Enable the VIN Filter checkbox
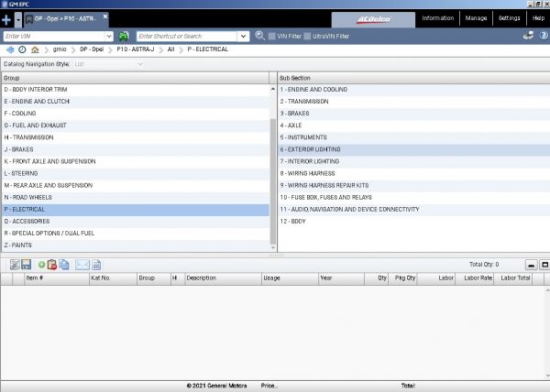This screenshot has height=392, width=550. coord(272,36)
